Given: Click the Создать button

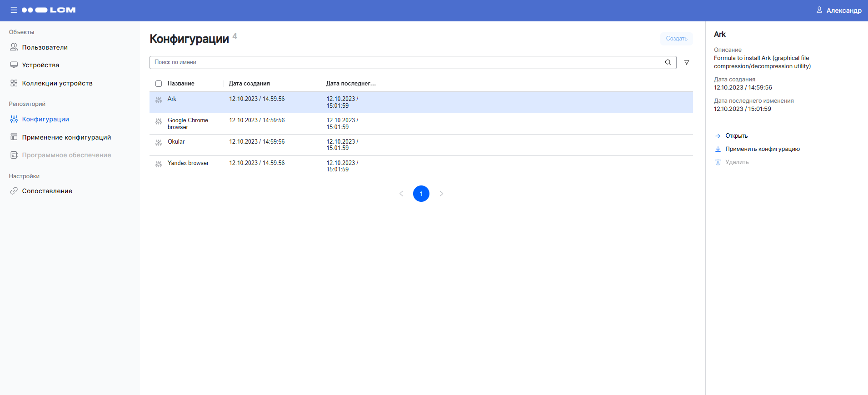Looking at the screenshot, I should coord(676,39).
